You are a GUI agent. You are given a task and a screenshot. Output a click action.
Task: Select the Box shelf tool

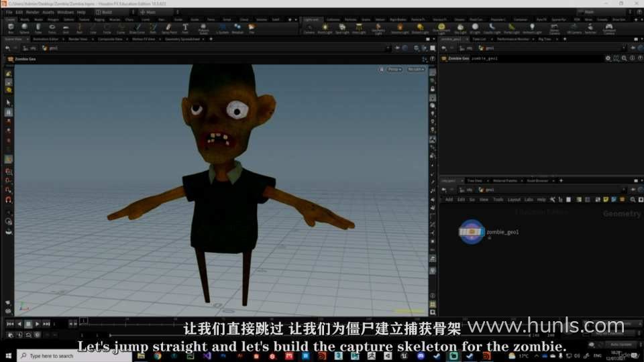point(11,28)
